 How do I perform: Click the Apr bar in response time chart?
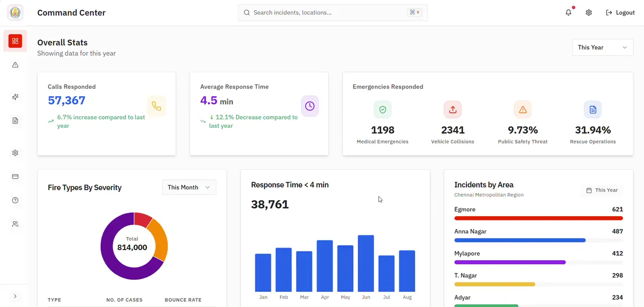tap(325, 266)
